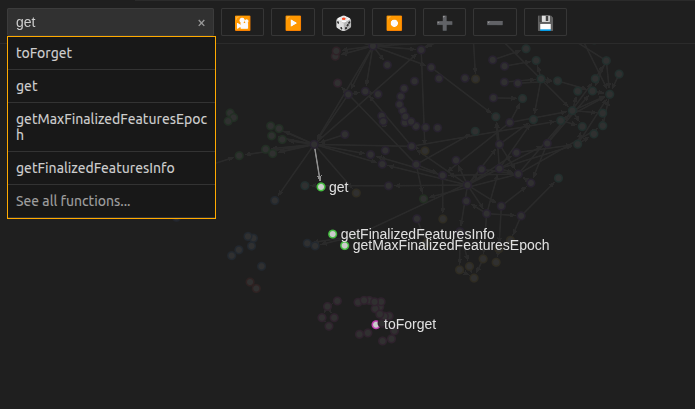Choose 'get' from the suggestion dropdown
Screen dimensions: 695x409
(x=111, y=86)
